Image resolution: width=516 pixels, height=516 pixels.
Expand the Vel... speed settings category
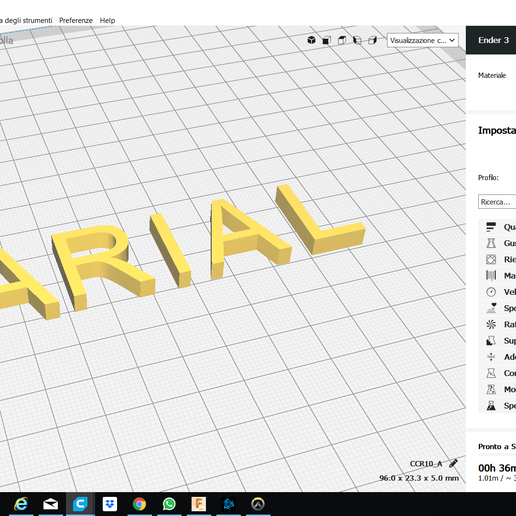coord(498,292)
